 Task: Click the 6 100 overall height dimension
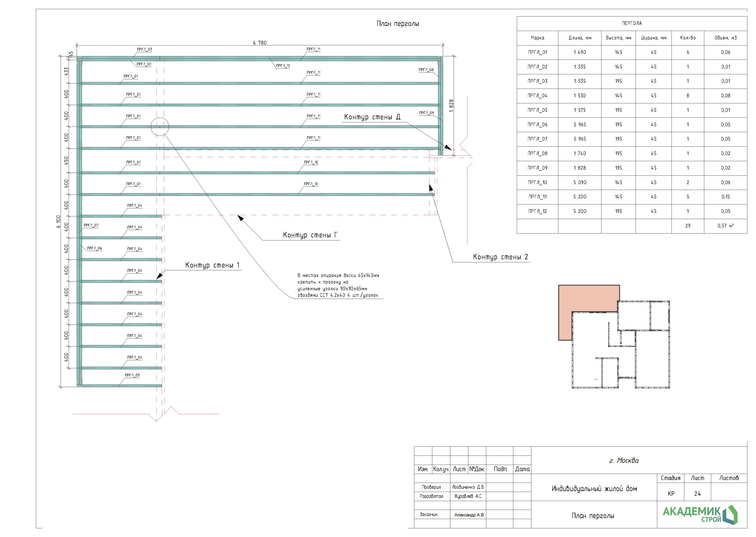tap(59, 222)
